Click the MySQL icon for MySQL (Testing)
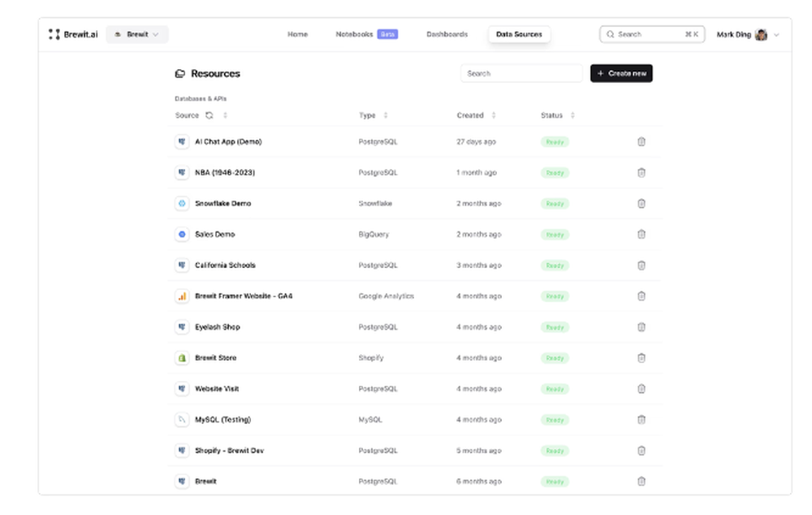This screenshot has height=515, width=812. pyautogui.click(x=182, y=420)
